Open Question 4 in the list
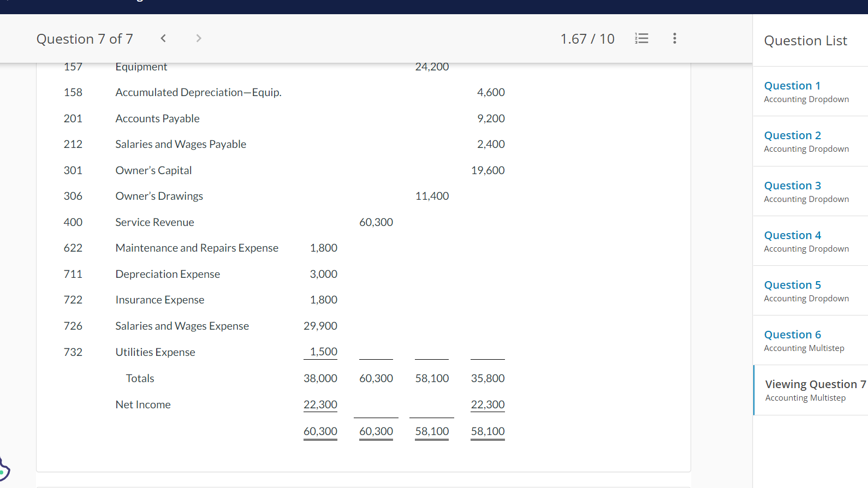 coord(810,241)
